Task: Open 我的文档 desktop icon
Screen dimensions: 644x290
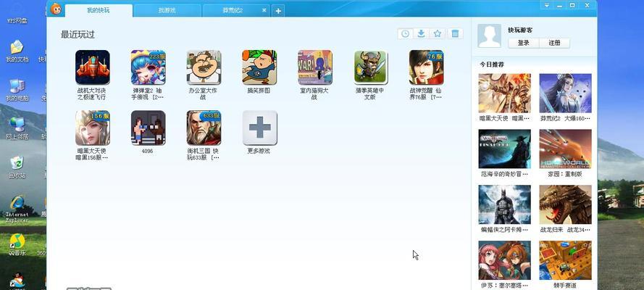Action: [17, 51]
